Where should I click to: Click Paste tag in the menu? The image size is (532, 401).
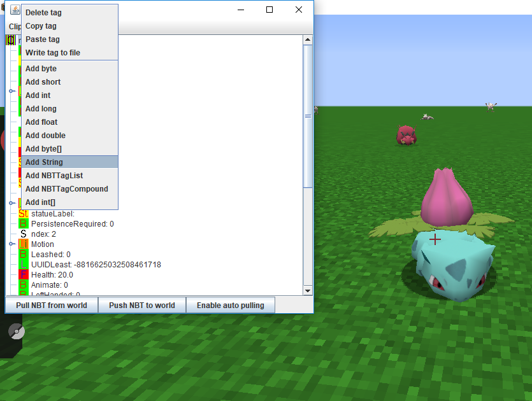(69, 39)
